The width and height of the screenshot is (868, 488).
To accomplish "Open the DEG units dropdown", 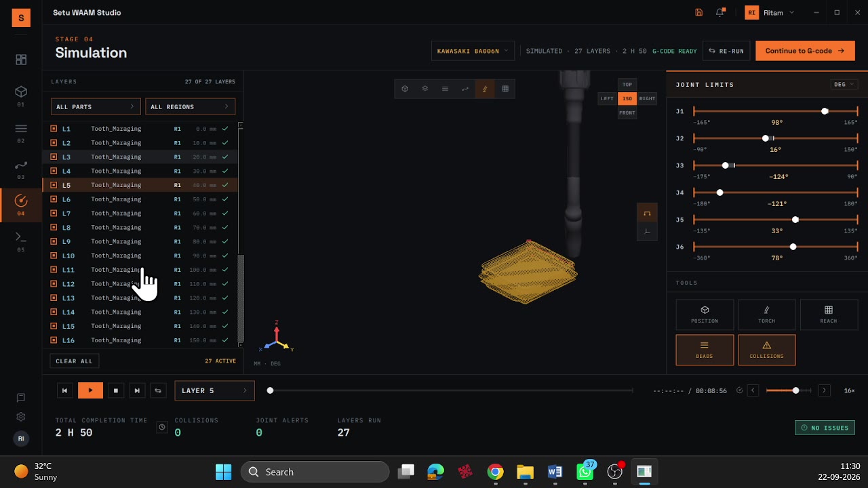I will point(844,84).
